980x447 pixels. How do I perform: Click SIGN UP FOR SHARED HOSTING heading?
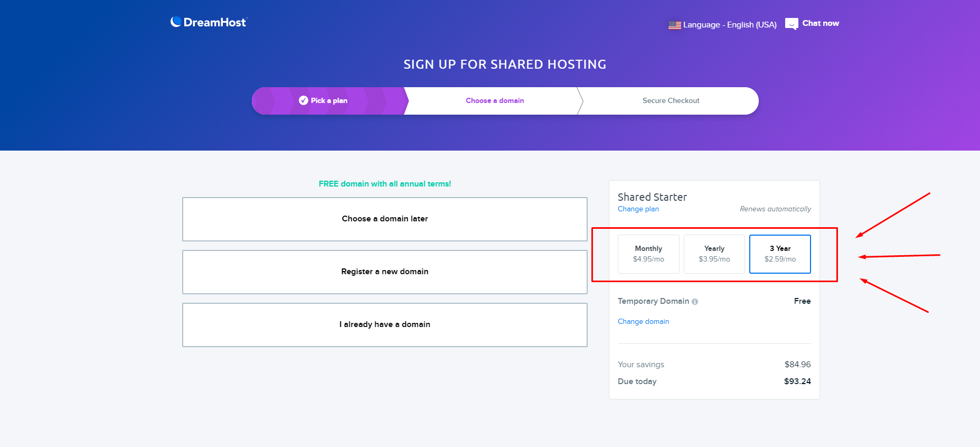505,64
